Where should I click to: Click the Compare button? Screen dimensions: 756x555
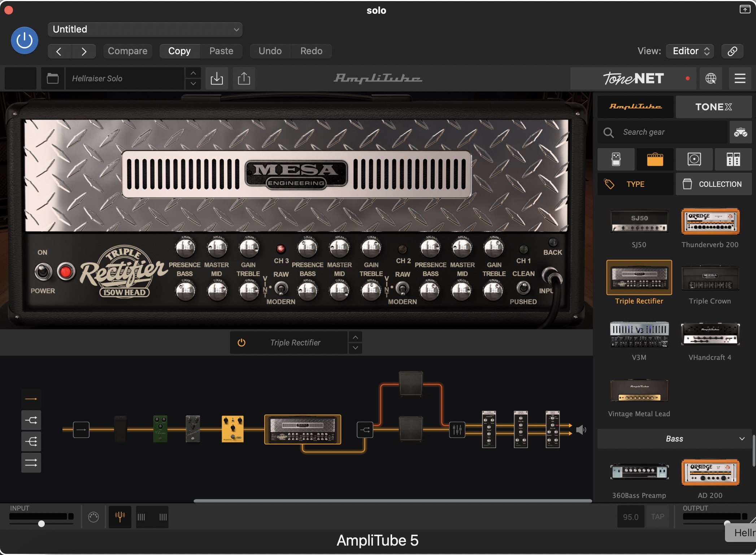click(x=127, y=51)
